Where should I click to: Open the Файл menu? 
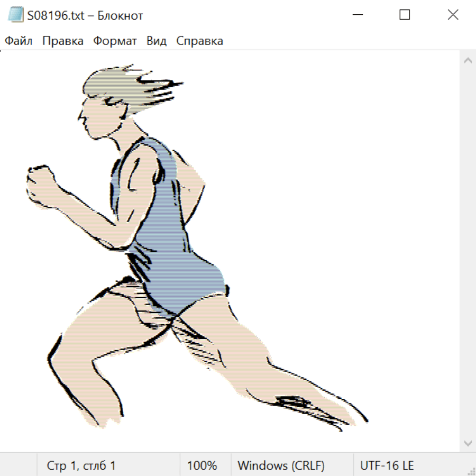click(x=19, y=41)
